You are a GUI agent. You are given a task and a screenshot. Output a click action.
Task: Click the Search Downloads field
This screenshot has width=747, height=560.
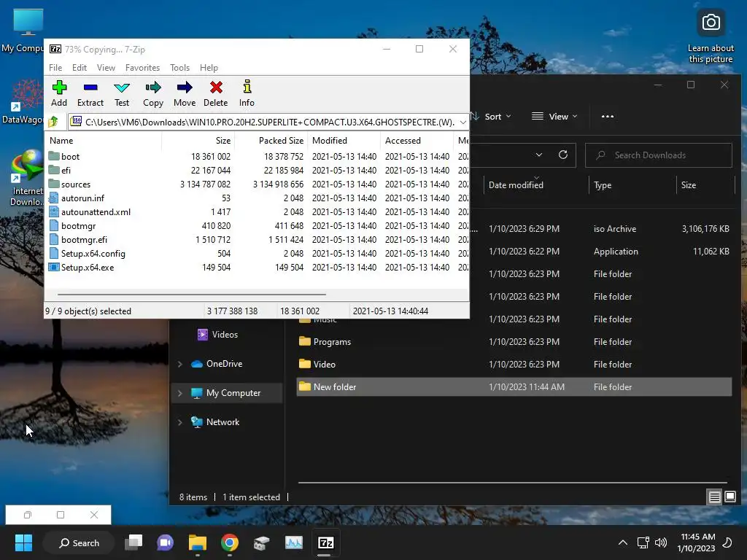tap(659, 155)
